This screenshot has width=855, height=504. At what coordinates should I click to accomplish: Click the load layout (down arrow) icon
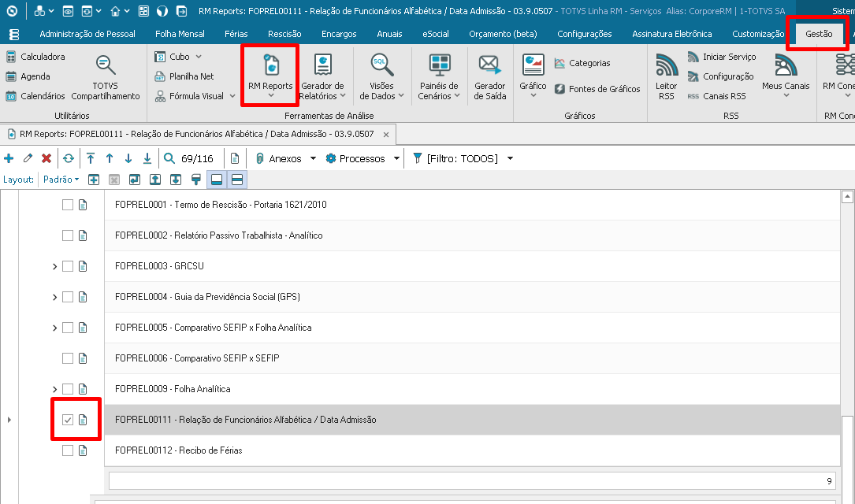176,180
